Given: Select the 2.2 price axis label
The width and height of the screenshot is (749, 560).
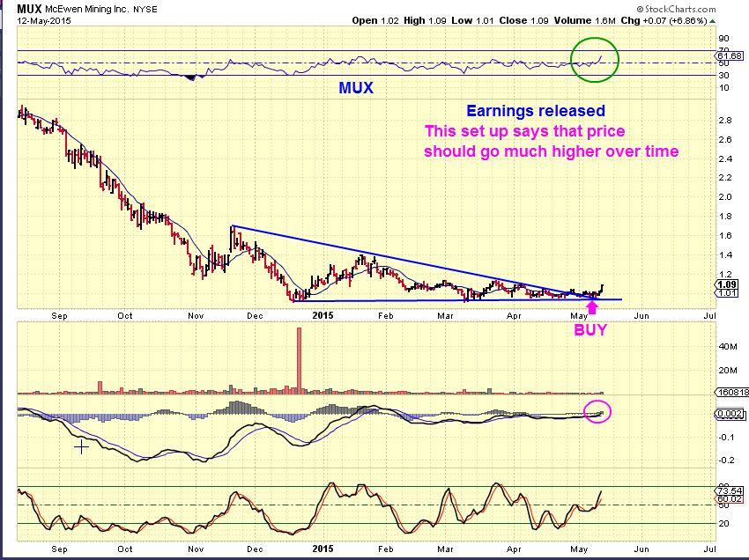Looking at the screenshot, I should click(x=725, y=178).
